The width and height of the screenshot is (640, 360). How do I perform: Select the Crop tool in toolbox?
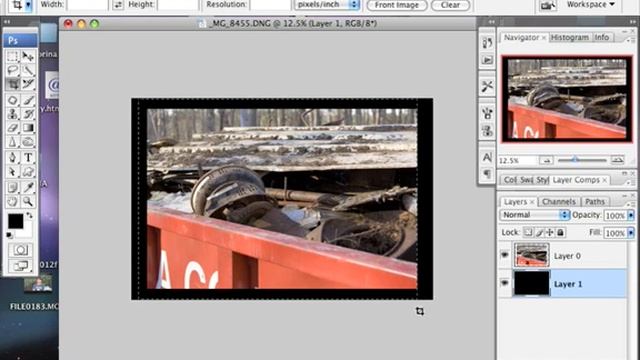coord(13,84)
